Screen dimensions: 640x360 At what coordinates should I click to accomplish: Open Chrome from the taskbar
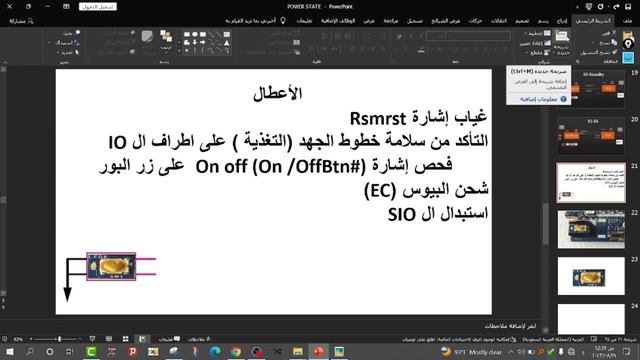(x=236, y=351)
